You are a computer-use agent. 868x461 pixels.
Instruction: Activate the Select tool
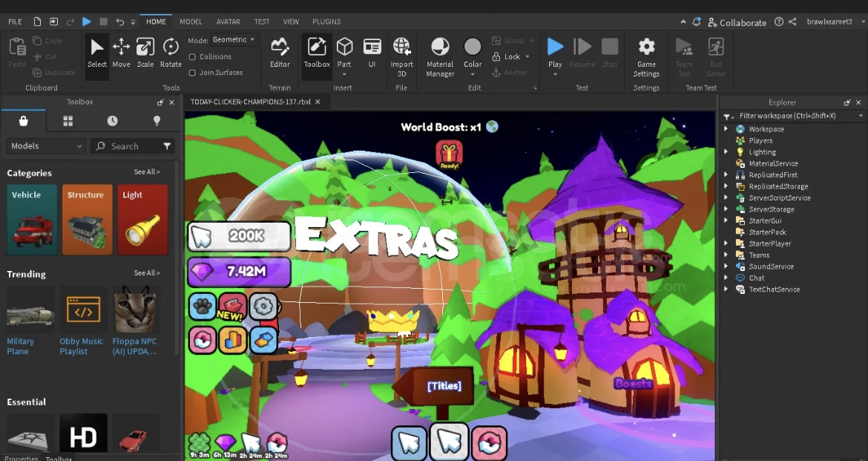tap(97, 53)
